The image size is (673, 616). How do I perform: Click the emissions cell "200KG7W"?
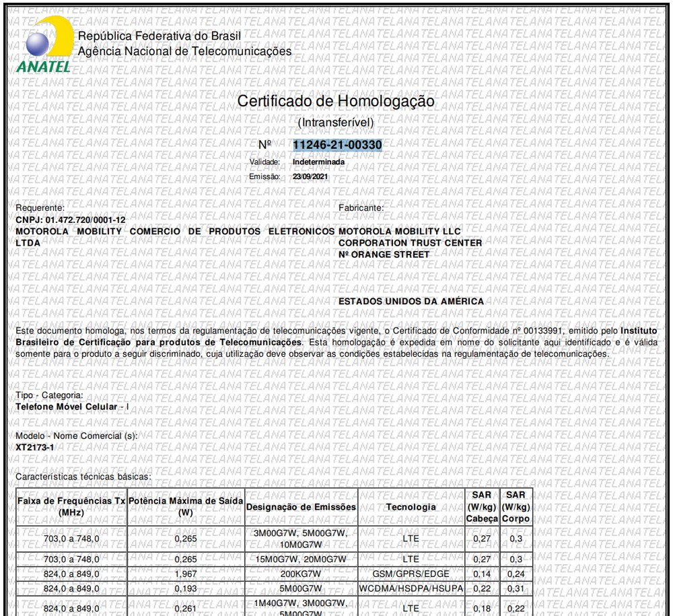[301, 574]
